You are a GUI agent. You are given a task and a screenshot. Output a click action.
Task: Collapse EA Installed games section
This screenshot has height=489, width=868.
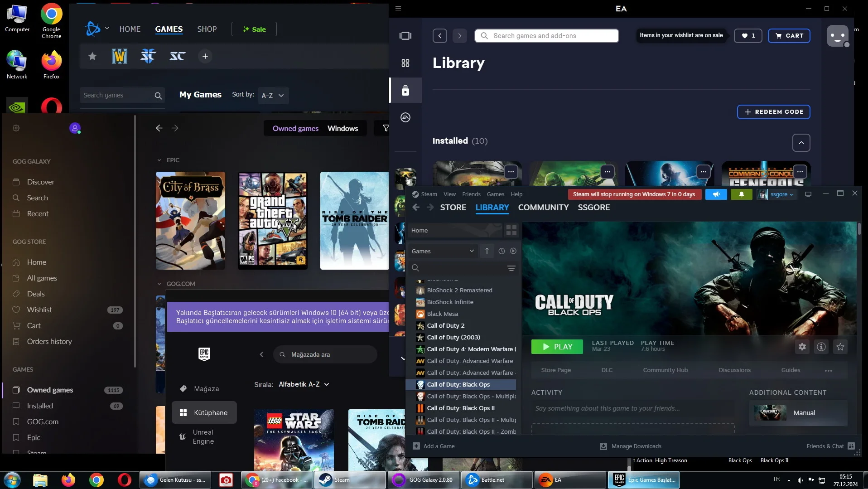pyautogui.click(x=801, y=143)
